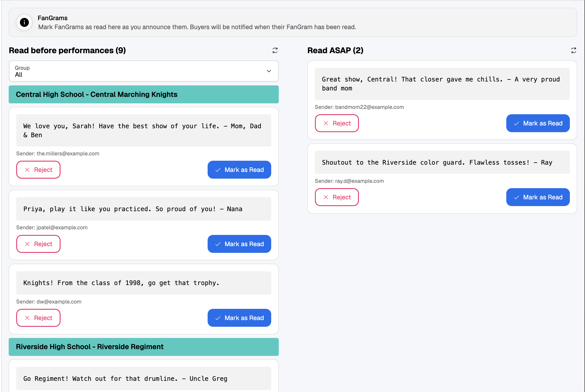Click the 'Read before performances (9)' heading
This screenshot has width=585, height=392.
pos(67,50)
